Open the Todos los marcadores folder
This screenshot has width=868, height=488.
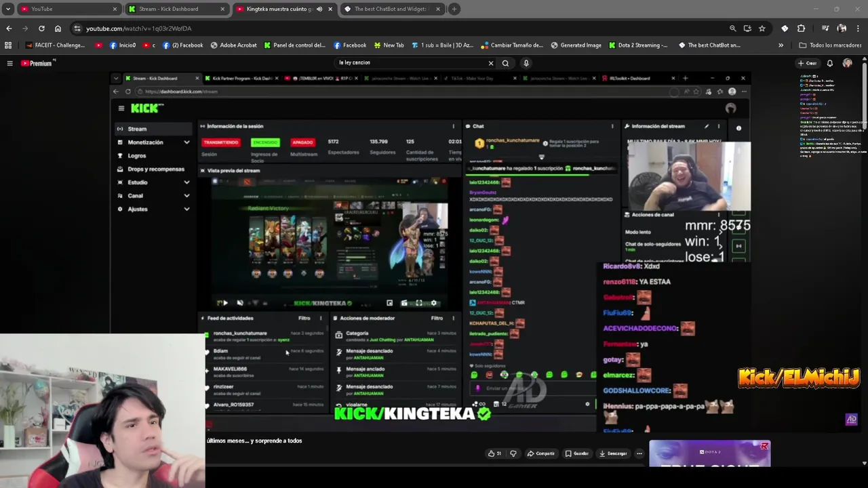pos(830,45)
